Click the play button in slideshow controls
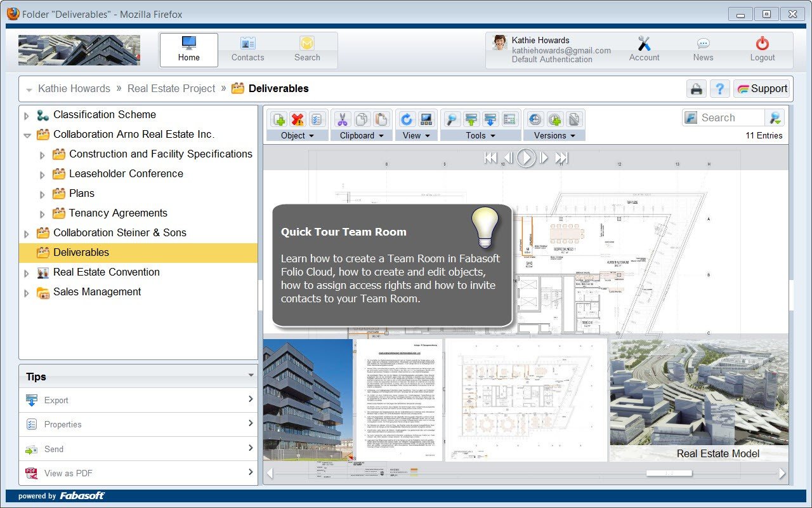Image resolution: width=812 pixels, height=508 pixels. point(526,157)
